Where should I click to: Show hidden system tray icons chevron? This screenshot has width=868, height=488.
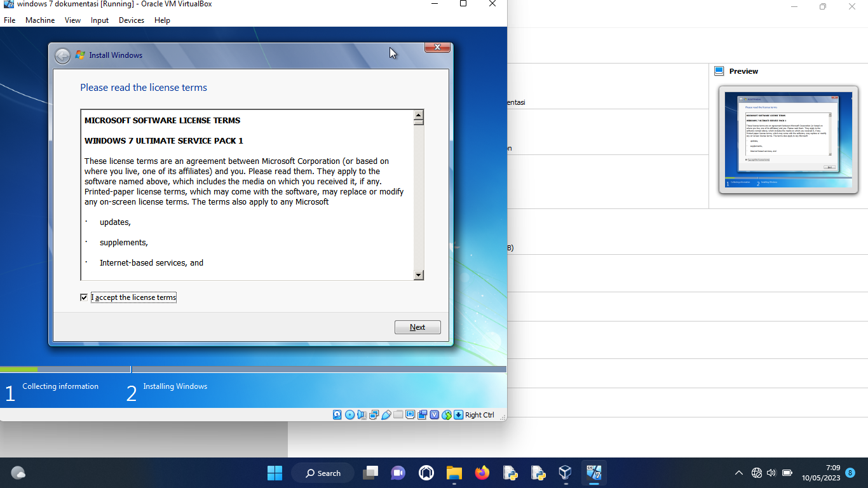coord(738,473)
